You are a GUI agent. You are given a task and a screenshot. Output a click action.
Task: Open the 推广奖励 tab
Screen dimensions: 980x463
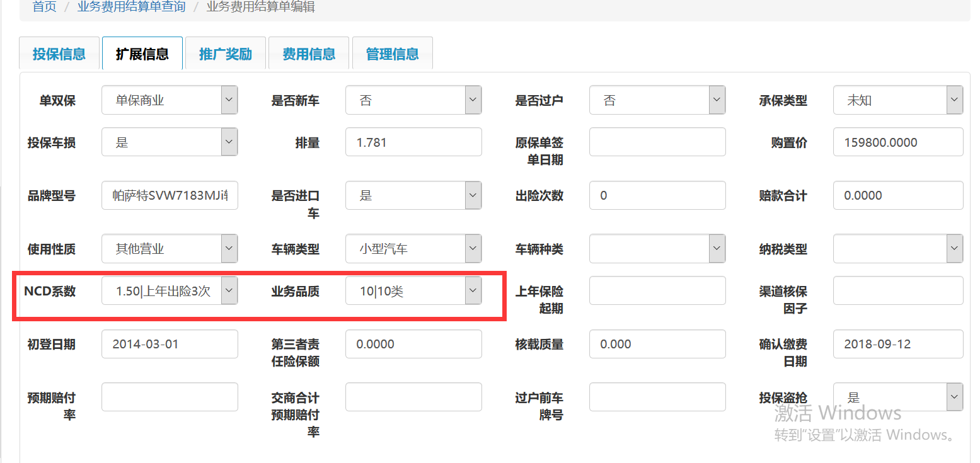click(x=226, y=54)
